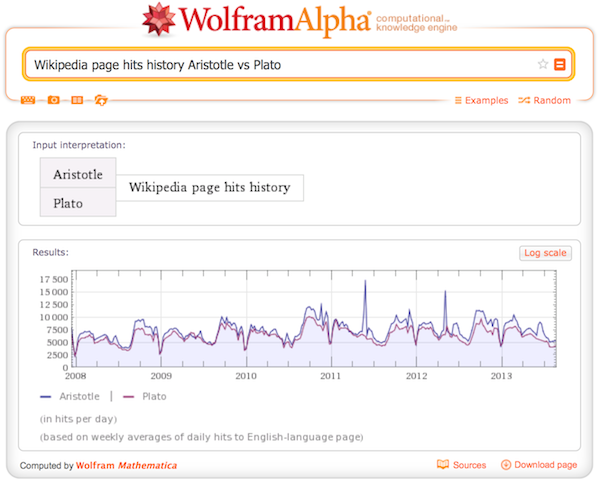Click the Plato legend label
The height and width of the screenshot is (485, 600).
pyautogui.click(x=154, y=397)
